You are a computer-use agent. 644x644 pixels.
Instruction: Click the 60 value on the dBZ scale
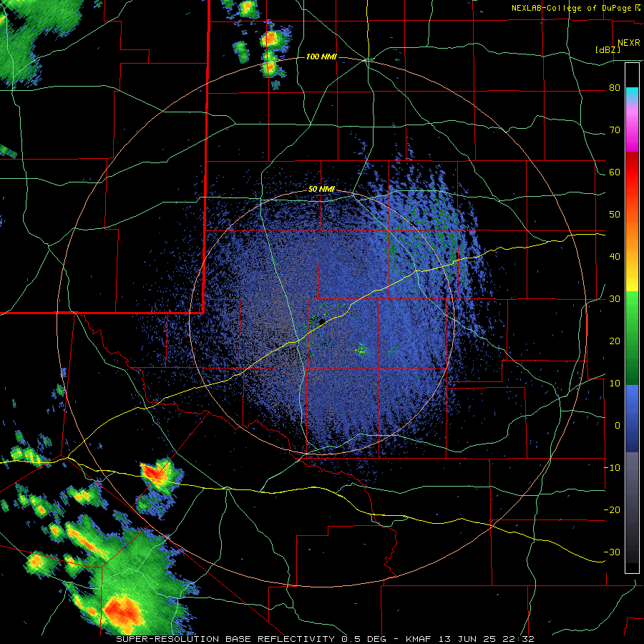click(x=615, y=172)
